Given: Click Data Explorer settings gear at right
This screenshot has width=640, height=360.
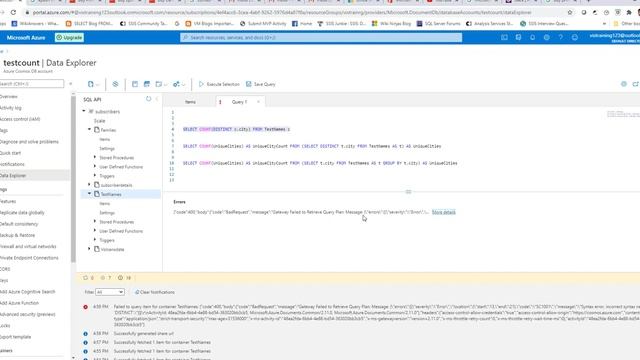Looking at the screenshot, I should point(624,84).
